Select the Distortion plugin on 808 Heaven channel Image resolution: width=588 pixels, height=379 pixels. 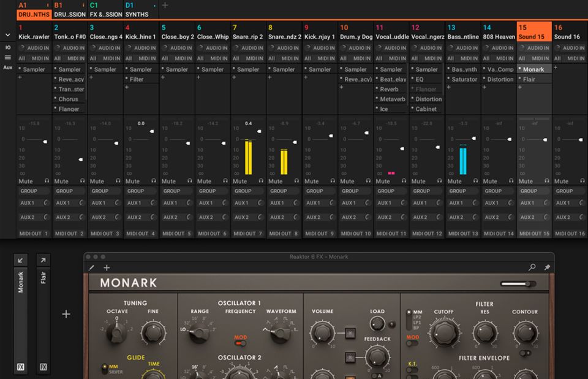(x=500, y=79)
